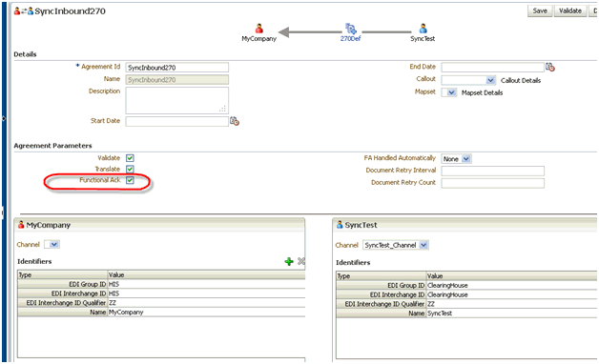Select MyCompany EDI Interchange ID Qualifier row
Image resolution: width=599 pixels, height=364 pixels.
click(x=161, y=303)
